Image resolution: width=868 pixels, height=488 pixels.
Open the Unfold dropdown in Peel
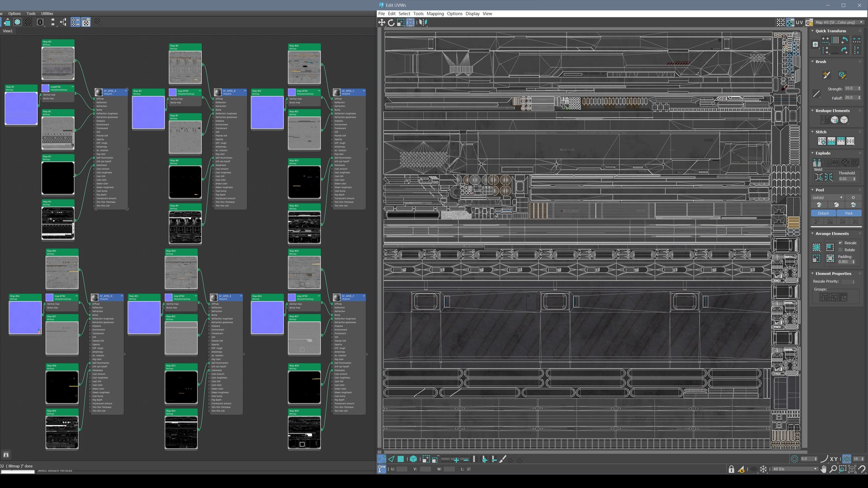coord(827,198)
